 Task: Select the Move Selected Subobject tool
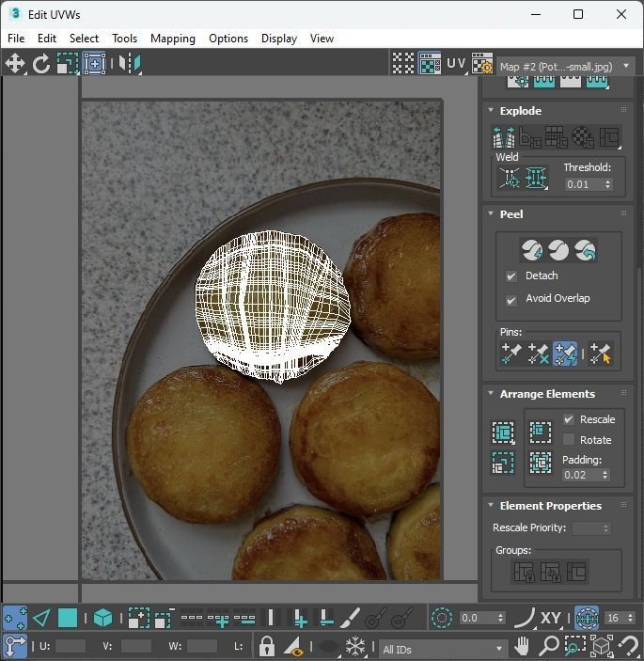point(15,64)
